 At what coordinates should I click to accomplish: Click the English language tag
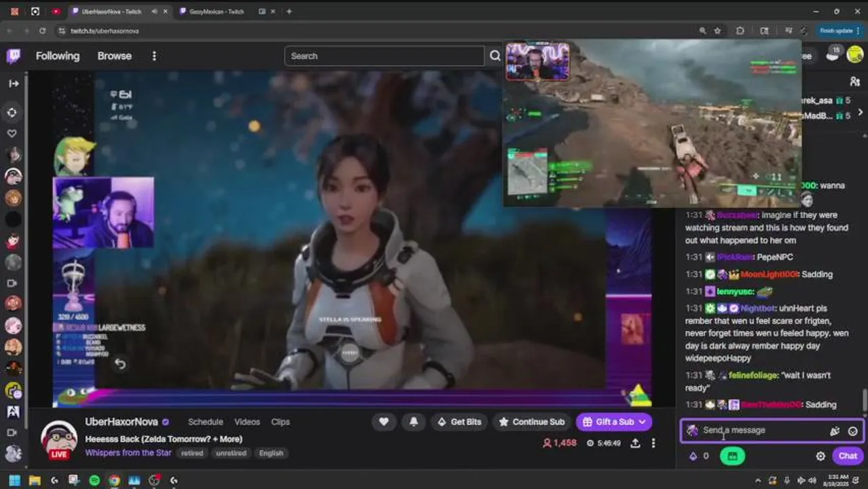coord(271,453)
